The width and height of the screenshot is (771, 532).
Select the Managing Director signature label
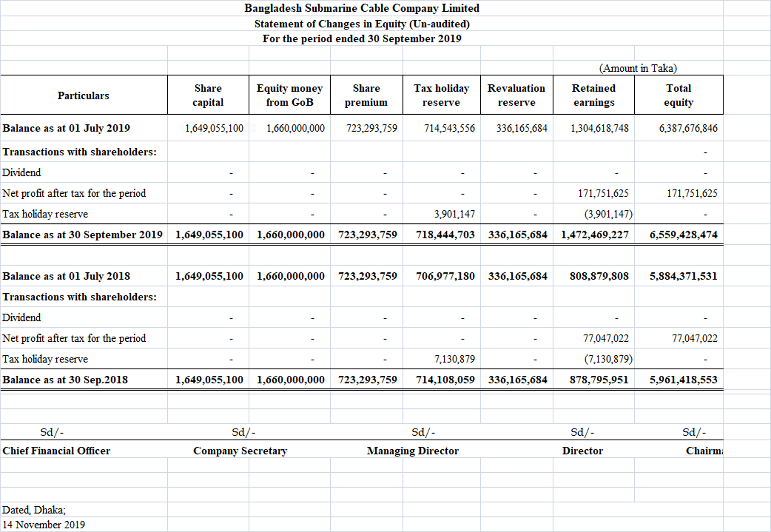click(x=413, y=451)
